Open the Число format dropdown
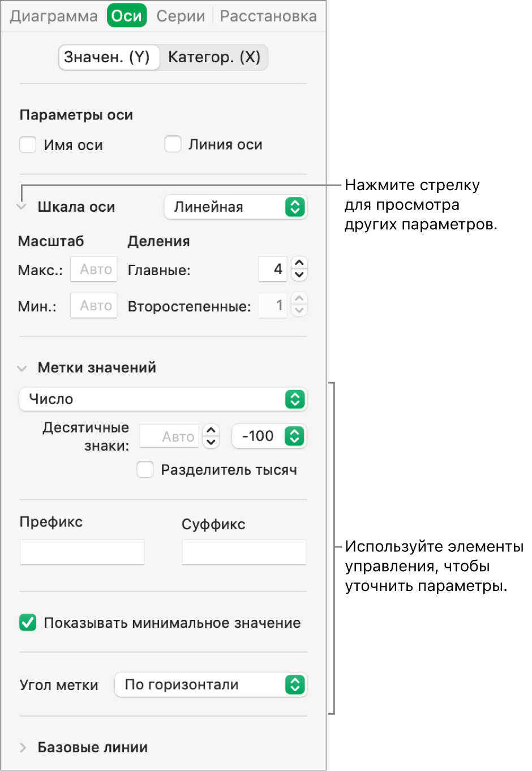 coord(163,400)
